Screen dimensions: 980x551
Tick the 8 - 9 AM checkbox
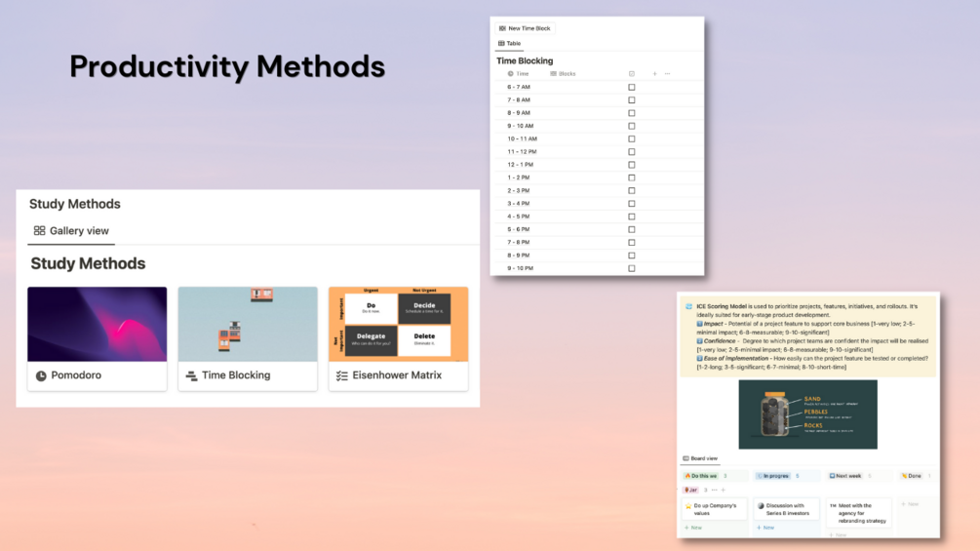pyautogui.click(x=632, y=113)
